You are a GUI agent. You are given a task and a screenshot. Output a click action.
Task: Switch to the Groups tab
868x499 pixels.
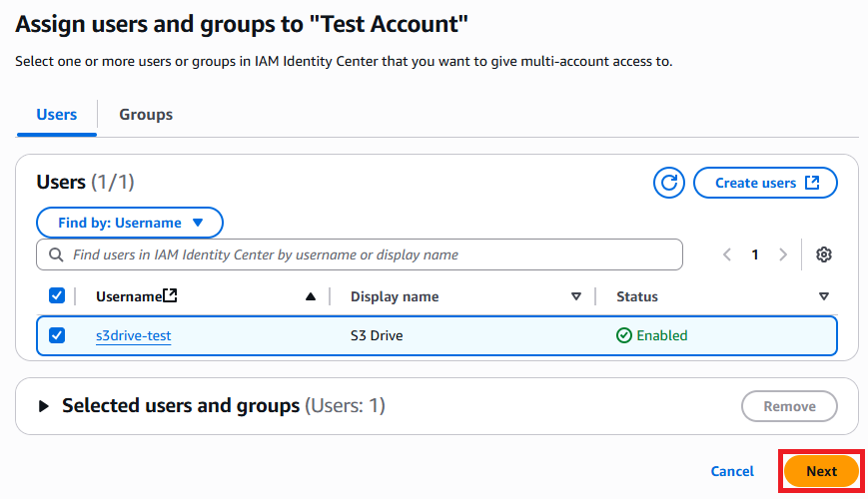click(x=146, y=115)
